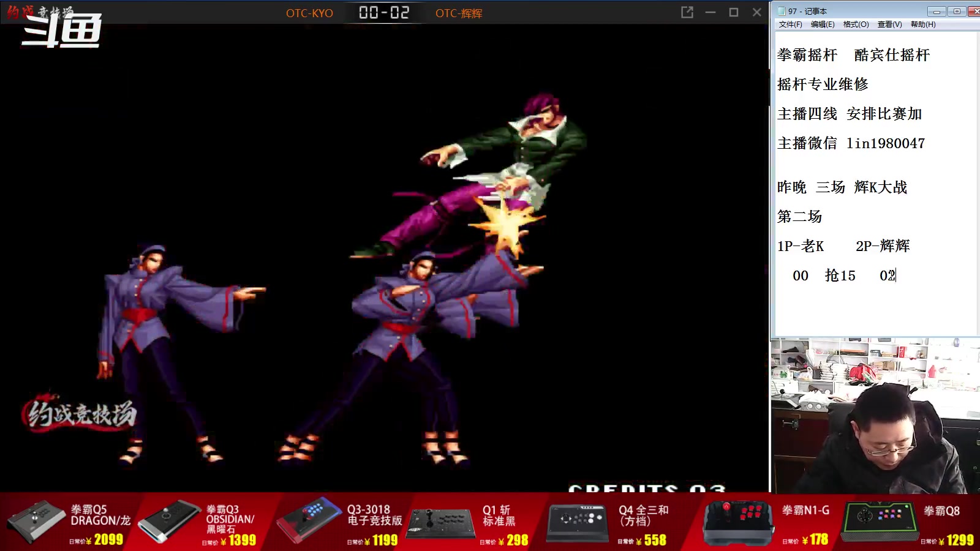Click the ¥298 price
Screen dimensions: 980x551
click(513, 541)
